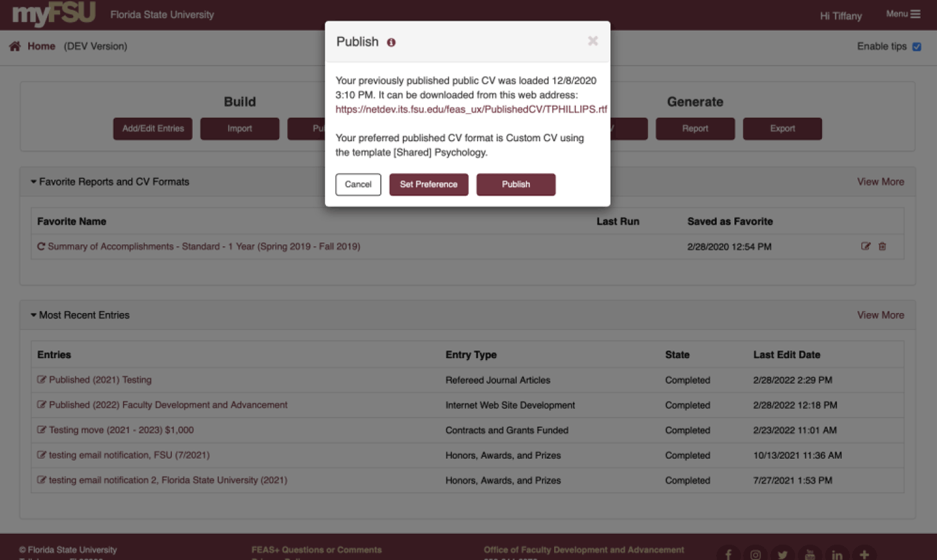Close the Publish dialog with X
Image resolution: width=937 pixels, height=560 pixels.
(x=592, y=41)
